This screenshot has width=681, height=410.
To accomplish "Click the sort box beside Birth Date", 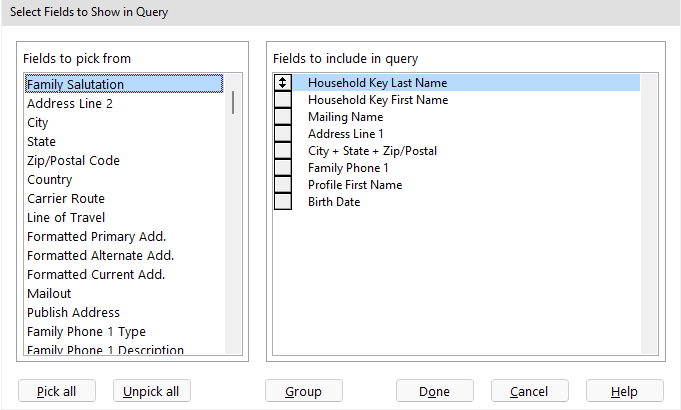I will coord(283,202).
